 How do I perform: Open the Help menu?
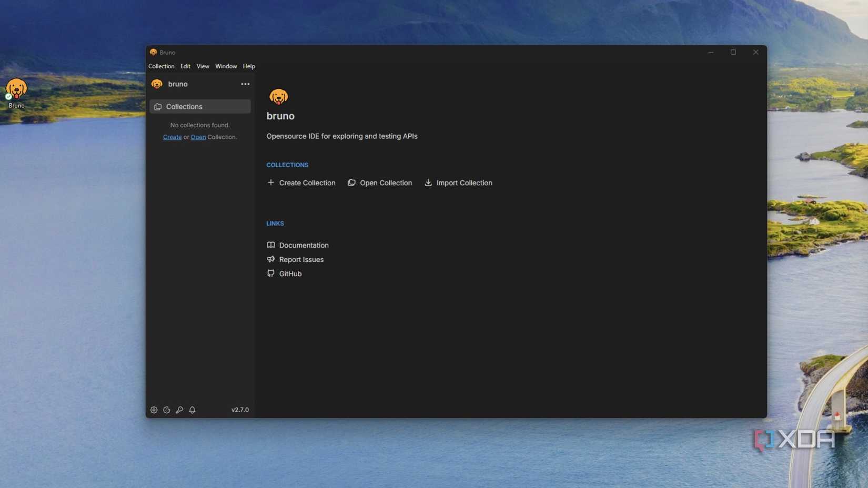[x=248, y=66]
